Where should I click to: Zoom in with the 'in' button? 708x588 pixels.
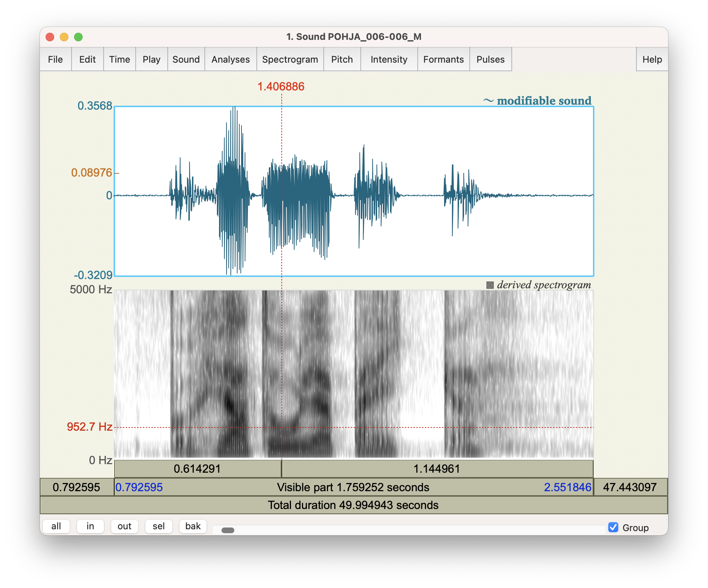point(90,526)
